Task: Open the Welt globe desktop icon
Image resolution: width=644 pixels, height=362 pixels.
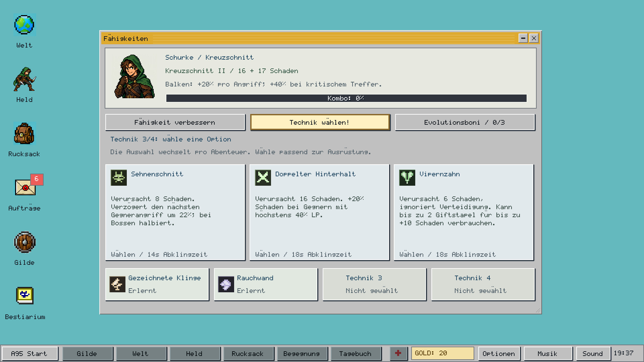Action: 24,25
